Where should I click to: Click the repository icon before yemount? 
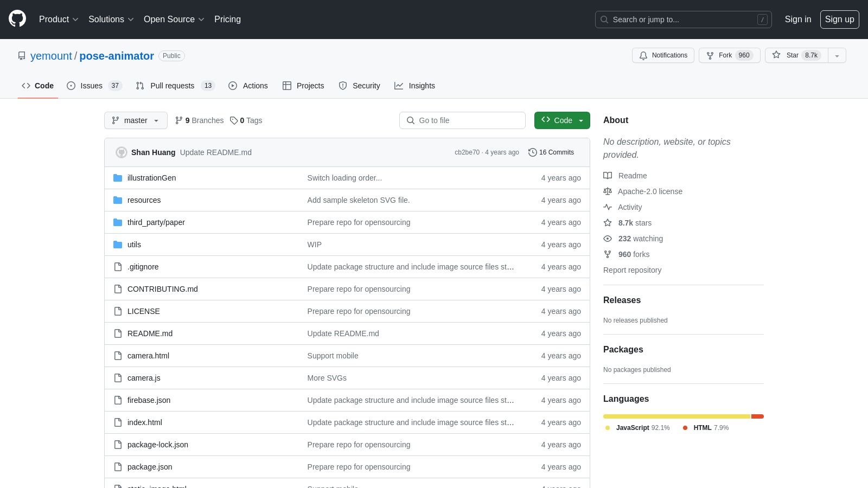tap(22, 56)
